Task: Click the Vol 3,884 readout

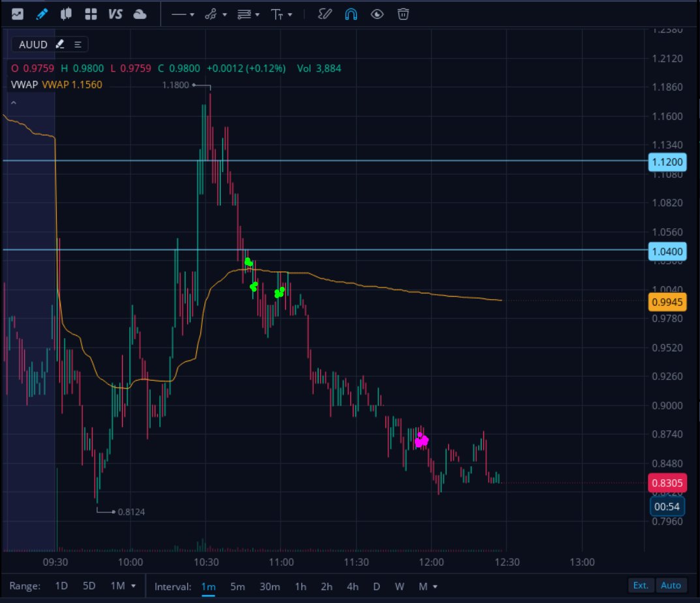Action: (x=319, y=68)
